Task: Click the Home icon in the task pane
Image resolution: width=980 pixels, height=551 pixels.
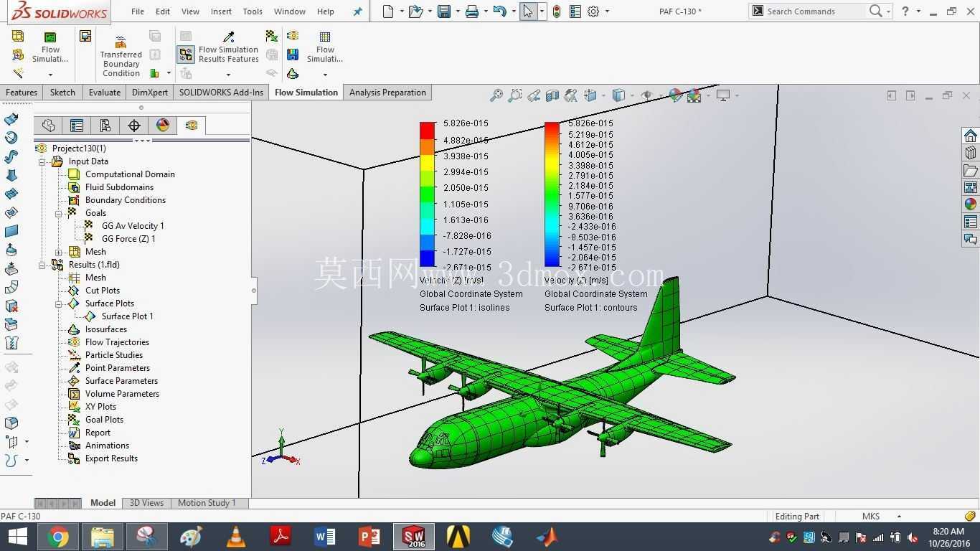Action: click(970, 136)
